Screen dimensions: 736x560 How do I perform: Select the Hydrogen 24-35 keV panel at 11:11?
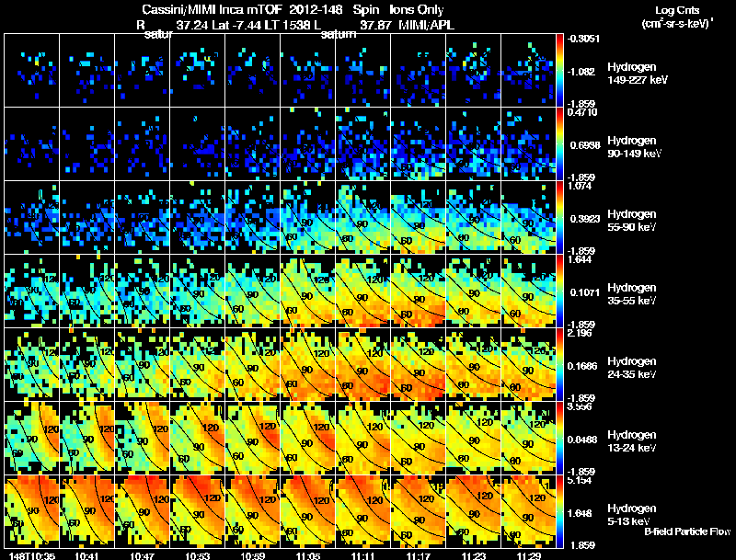(x=362, y=364)
